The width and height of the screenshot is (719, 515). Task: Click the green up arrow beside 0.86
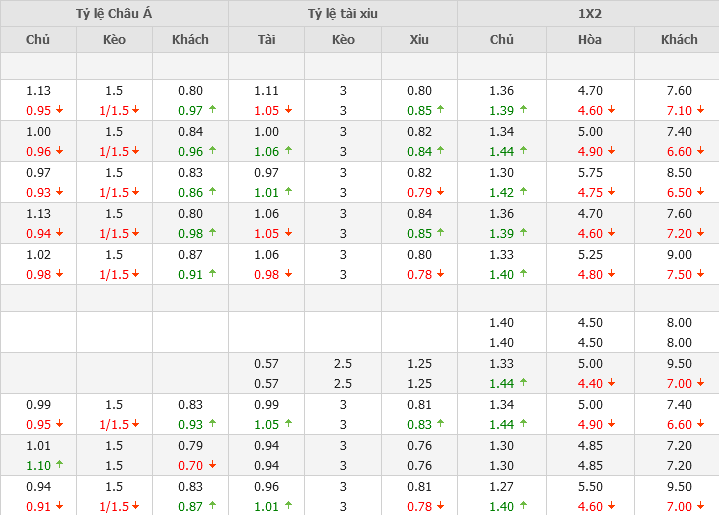coord(212,192)
